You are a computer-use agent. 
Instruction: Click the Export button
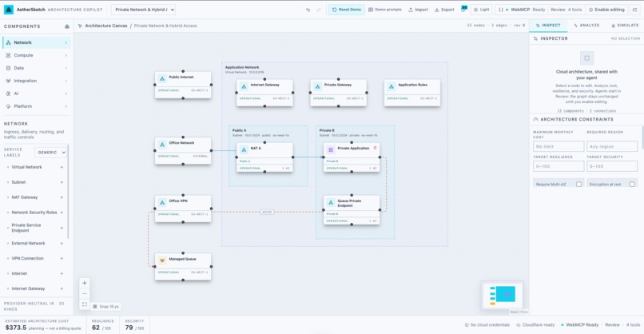click(444, 10)
